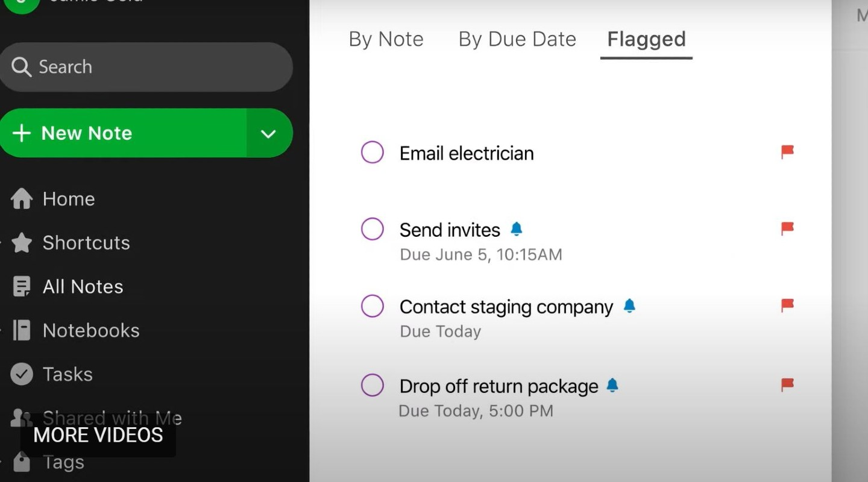
Task: Select the Tasks icon in sidebar
Action: [x=21, y=374]
